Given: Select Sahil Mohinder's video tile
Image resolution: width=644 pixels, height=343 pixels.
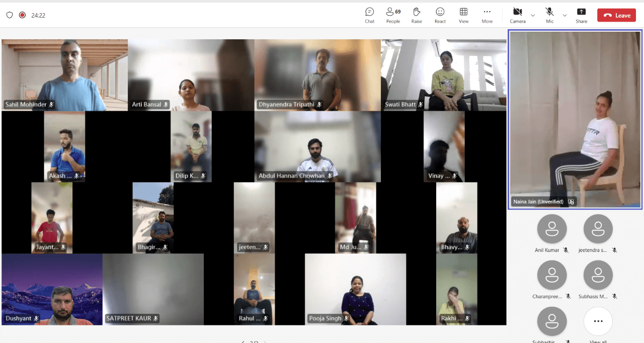Looking at the screenshot, I should pos(64,75).
